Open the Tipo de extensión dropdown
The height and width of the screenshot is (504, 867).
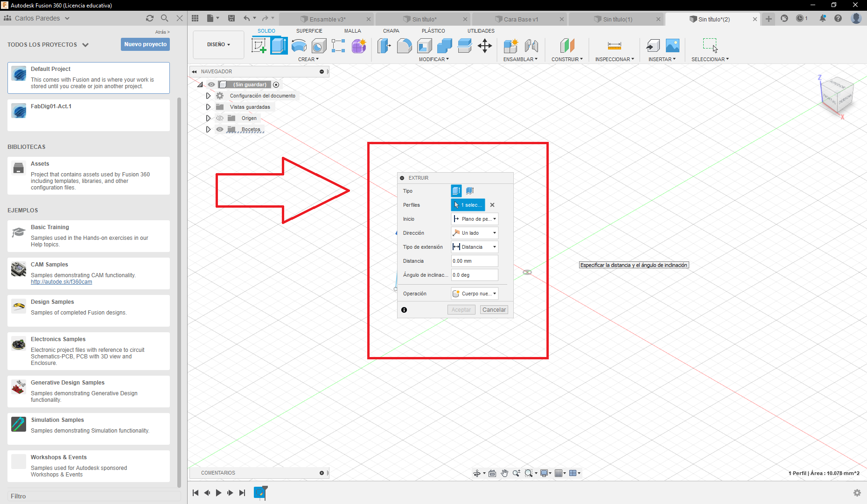point(475,247)
